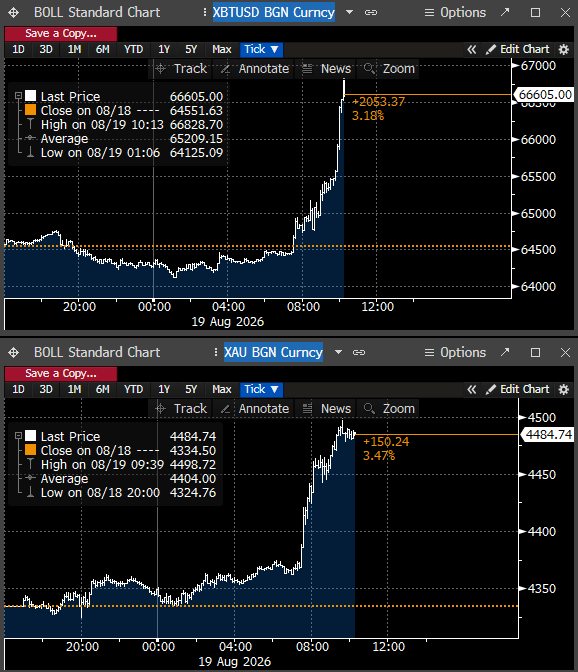The image size is (578, 672).
Task: Select Annotate tool on XAU chart
Action: pyautogui.click(x=255, y=408)
